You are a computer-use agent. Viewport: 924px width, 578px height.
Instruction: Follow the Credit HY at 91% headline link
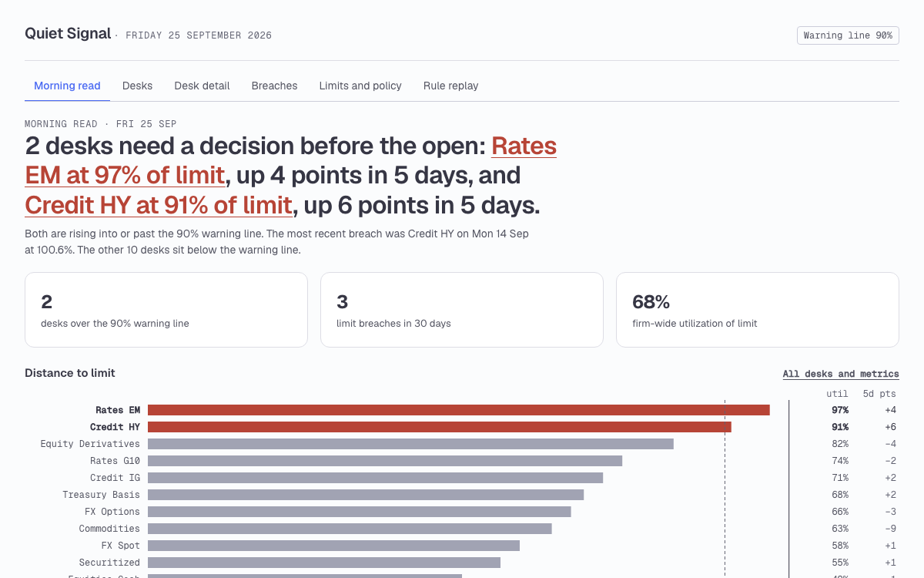point(159,205)
